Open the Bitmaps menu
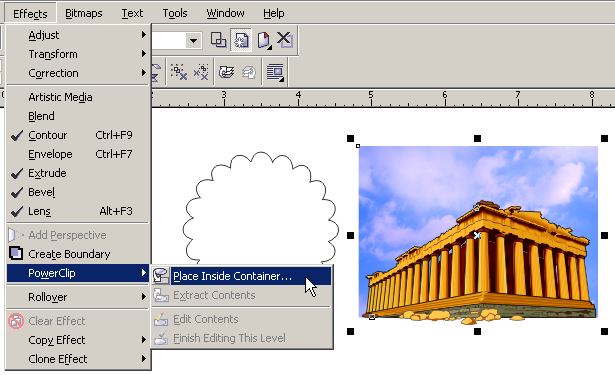This screenshot has height=375, width=615. 84,13
